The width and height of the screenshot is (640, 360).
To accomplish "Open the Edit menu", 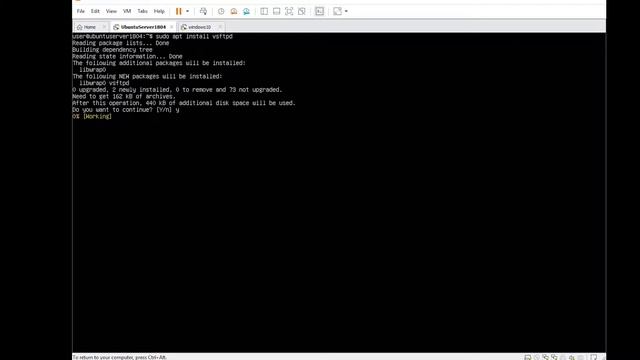I will (95, 11).
